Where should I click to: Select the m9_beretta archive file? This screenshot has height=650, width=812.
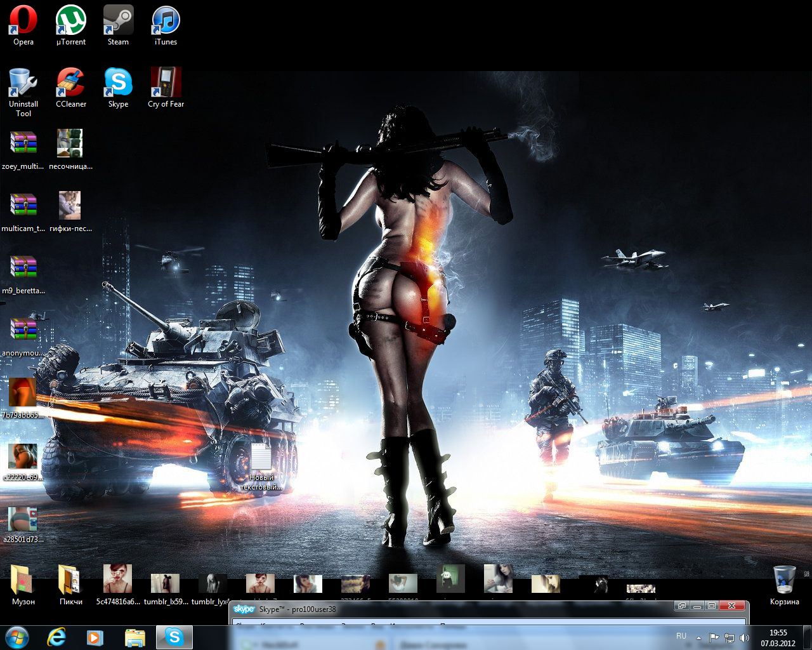click(x=23, y=269)
